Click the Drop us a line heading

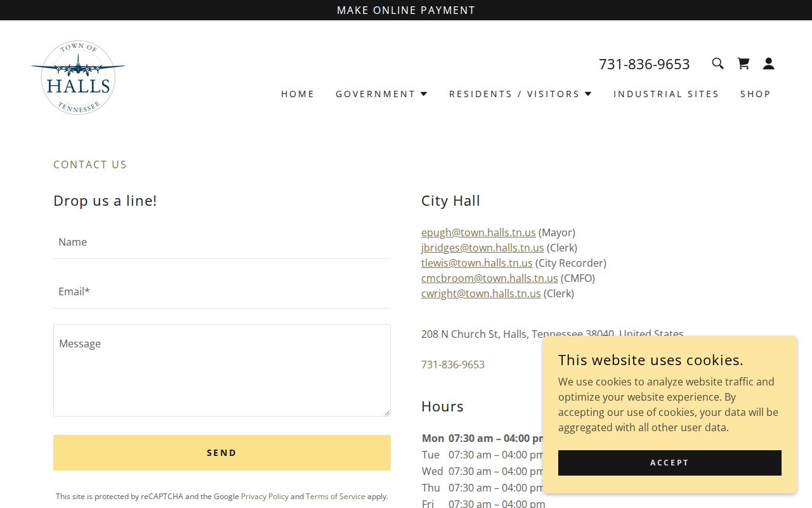click(x=105, y=201)
